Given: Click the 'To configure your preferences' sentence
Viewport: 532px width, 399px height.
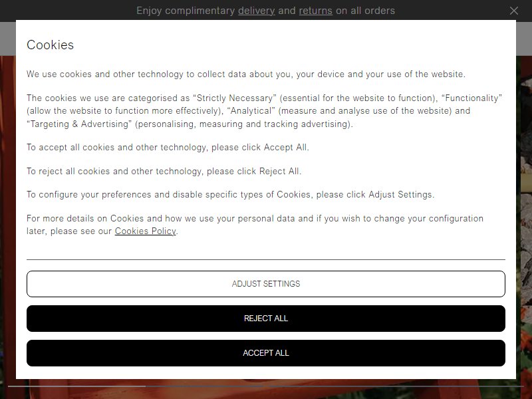Looking at the screenshot, I should pos(230,194).
